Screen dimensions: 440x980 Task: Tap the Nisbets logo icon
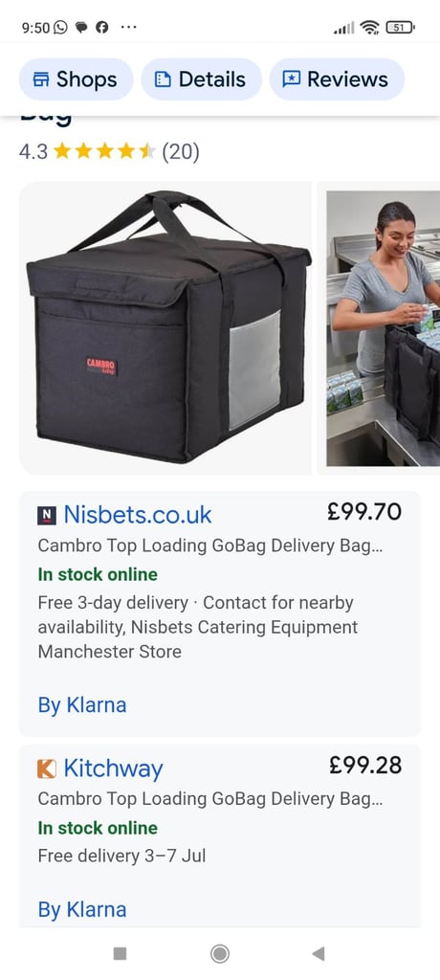pyautogui.click(x=47, y=516)
